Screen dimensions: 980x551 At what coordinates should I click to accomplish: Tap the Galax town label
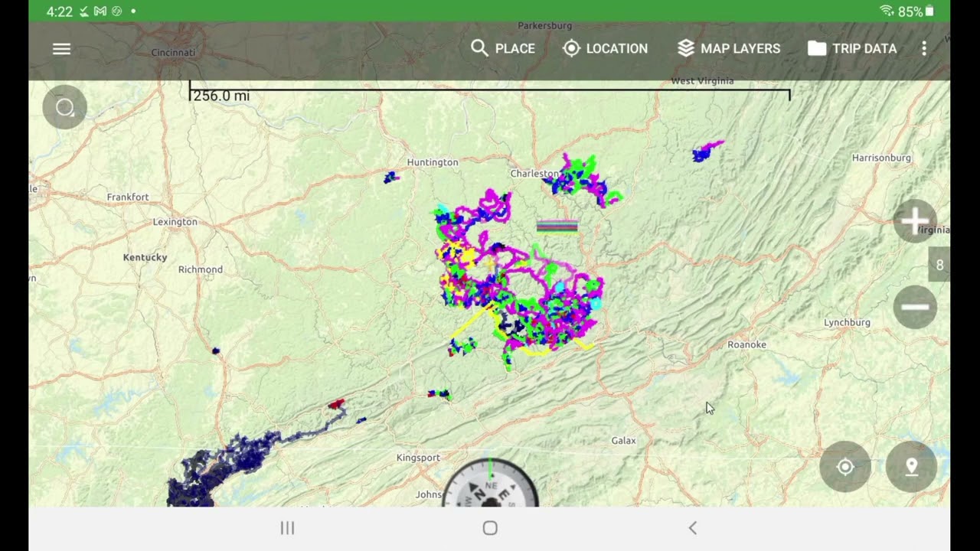click(x=623, y=441)
